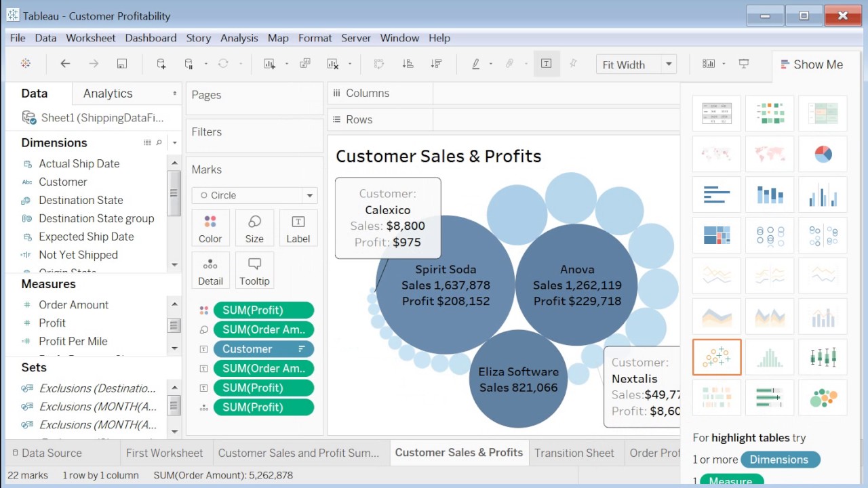
Task: Click the New Data Source icon
Action: [x=161, y=64]
